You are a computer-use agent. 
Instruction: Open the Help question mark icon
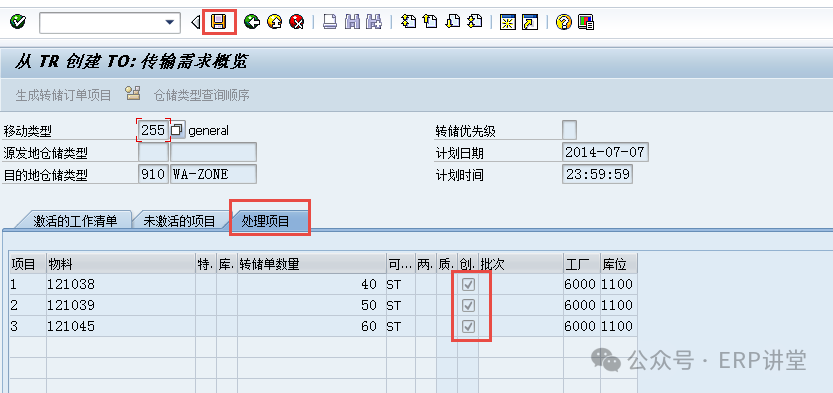pyautogui.click(x=564, y=22)
